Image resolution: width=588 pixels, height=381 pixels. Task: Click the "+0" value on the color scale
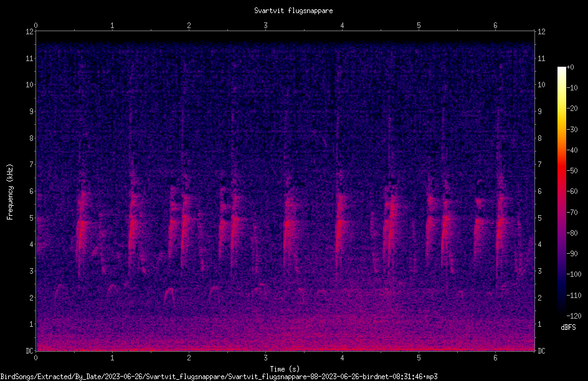click(570, 67)
